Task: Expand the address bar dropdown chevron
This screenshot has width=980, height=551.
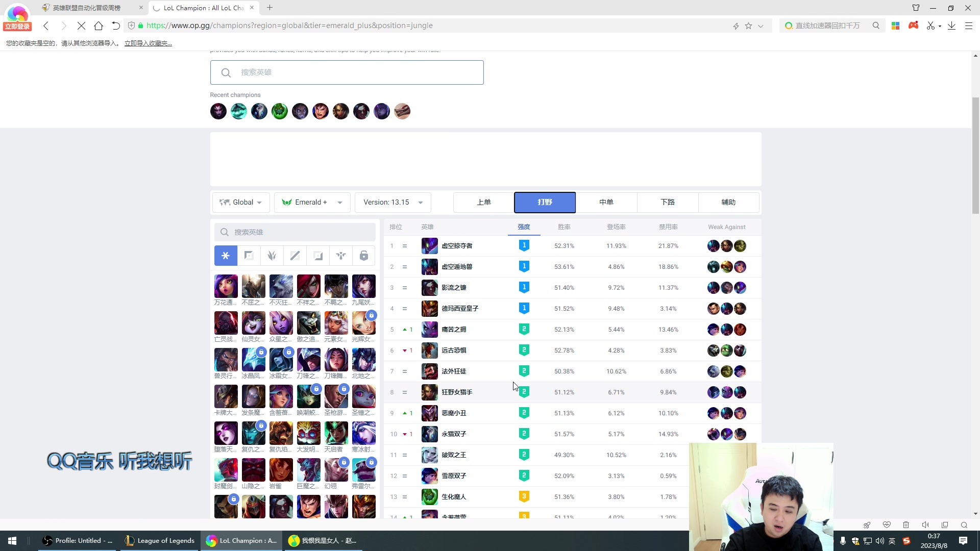Action: [761, 26]
